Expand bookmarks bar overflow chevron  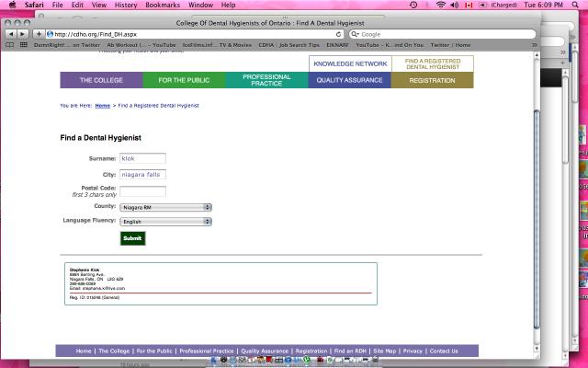pyautogui.click(x=535, y=45)
